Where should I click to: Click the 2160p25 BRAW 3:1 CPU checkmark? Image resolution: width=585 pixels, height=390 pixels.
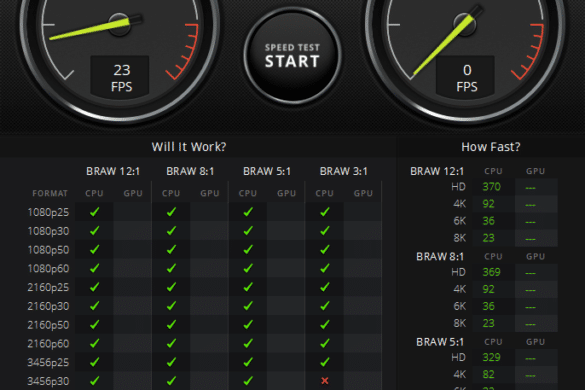[325, 287]
